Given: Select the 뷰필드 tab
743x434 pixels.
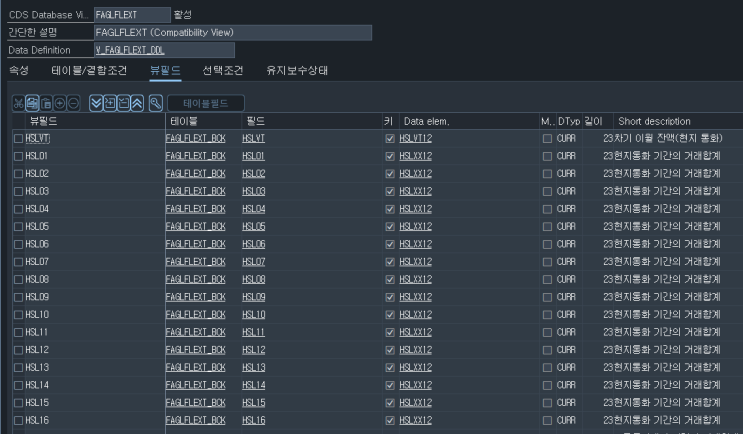Looking at the screenshot, I should tap(165, 71).
